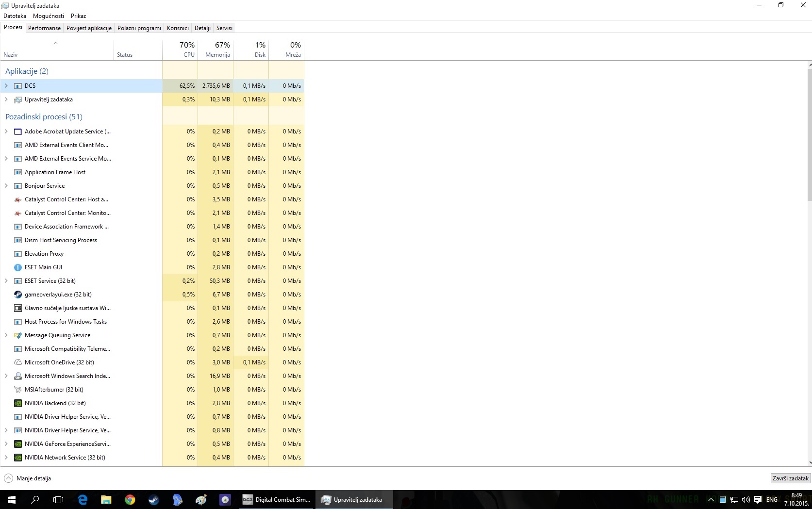Click the scrollbar down arrow

(x=810, y=463)
